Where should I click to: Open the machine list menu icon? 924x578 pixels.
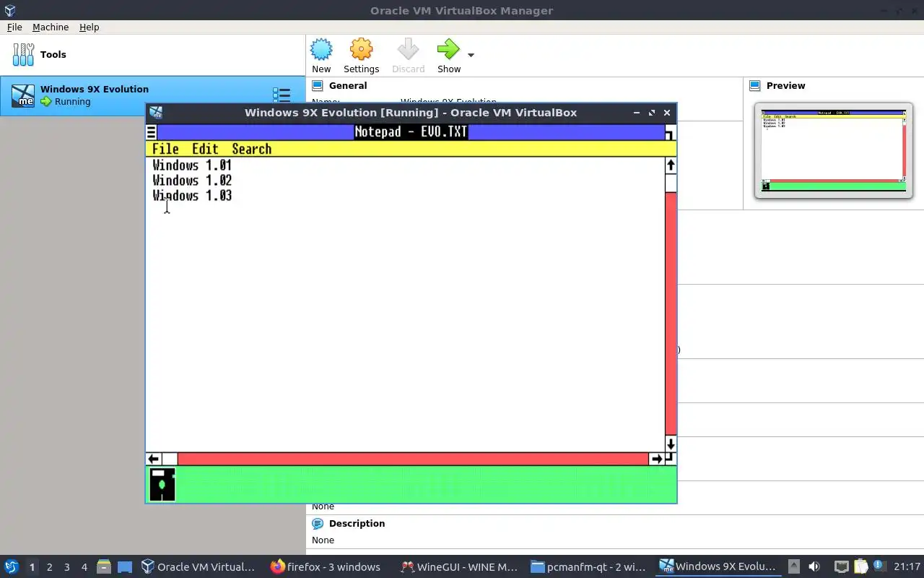point(281,95)
